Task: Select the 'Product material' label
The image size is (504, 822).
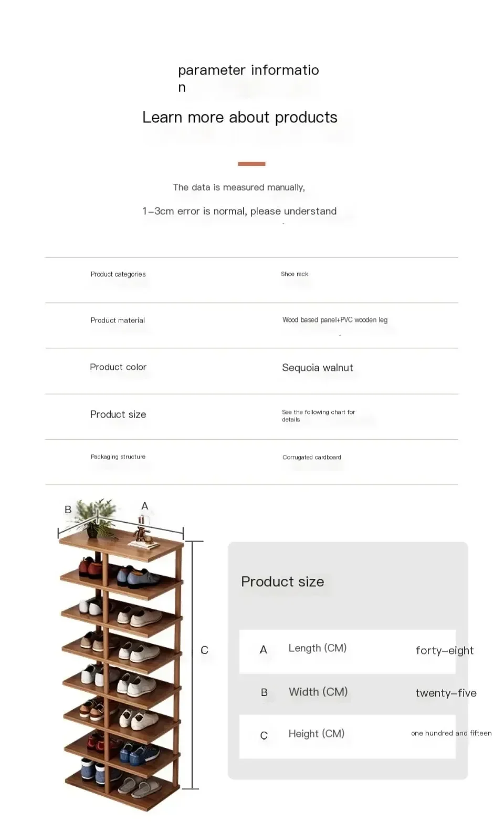Action: [x=118, y=320]
